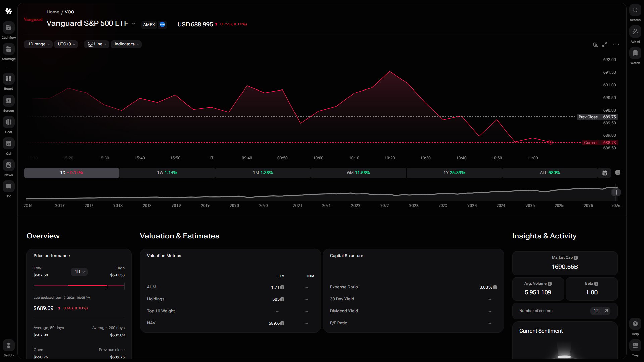
Task: Click the Vanguard logo
Action: (33, 19)
